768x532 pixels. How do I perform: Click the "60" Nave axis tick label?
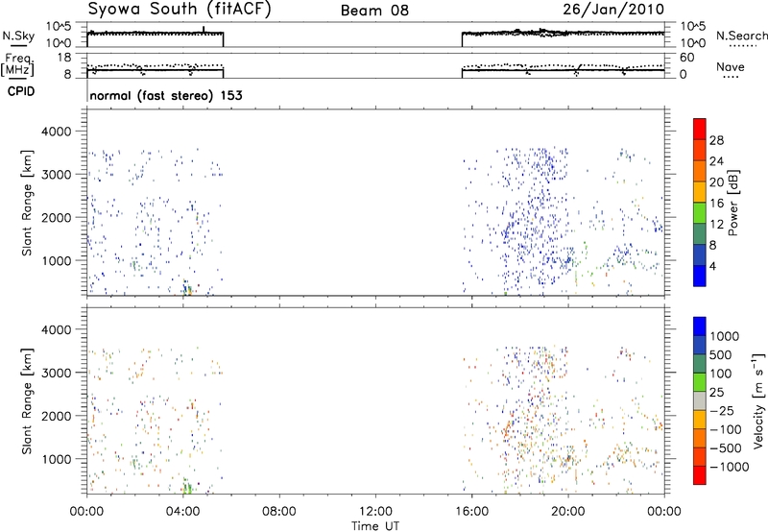click(x=686, y=58)
